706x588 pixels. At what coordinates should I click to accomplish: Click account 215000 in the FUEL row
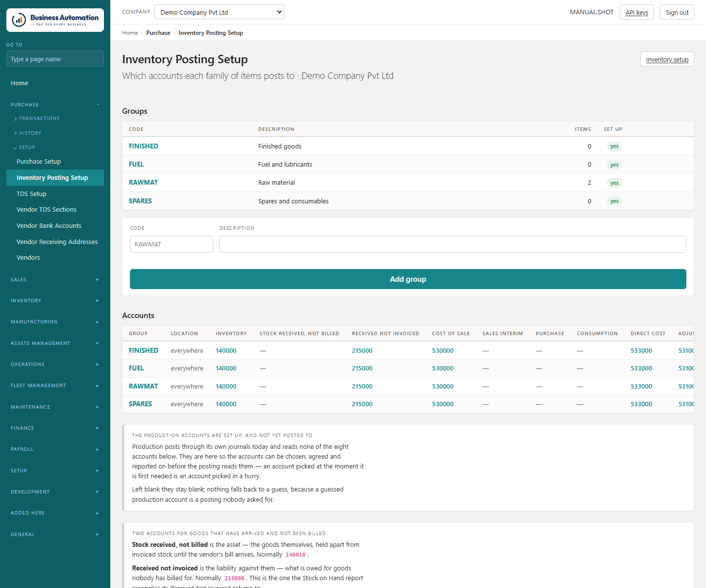[362, 368]
